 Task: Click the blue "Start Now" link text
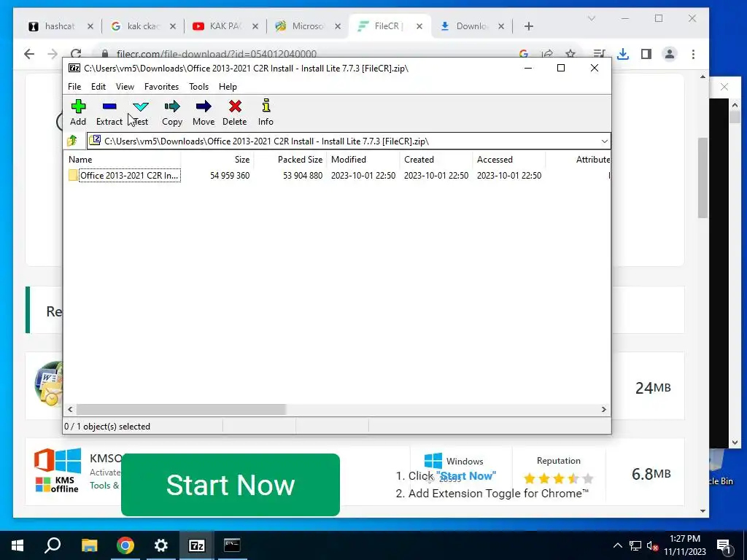click(466, 475)
